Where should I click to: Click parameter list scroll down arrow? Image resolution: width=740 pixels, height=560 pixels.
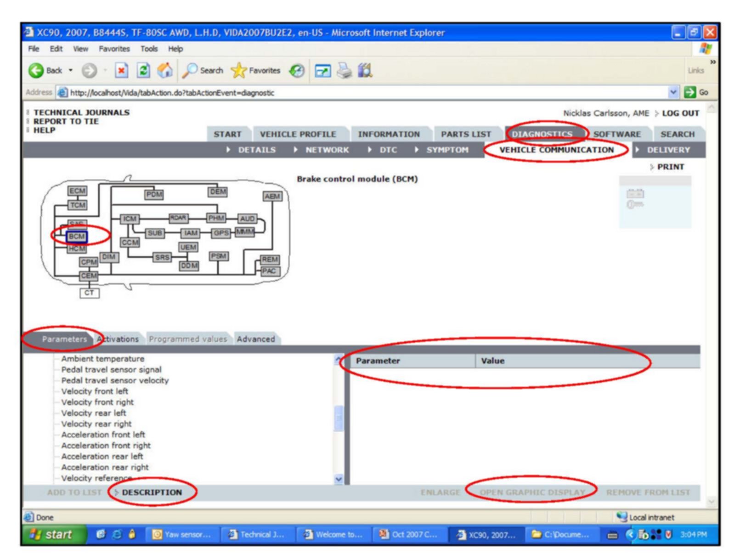(339, 479)
